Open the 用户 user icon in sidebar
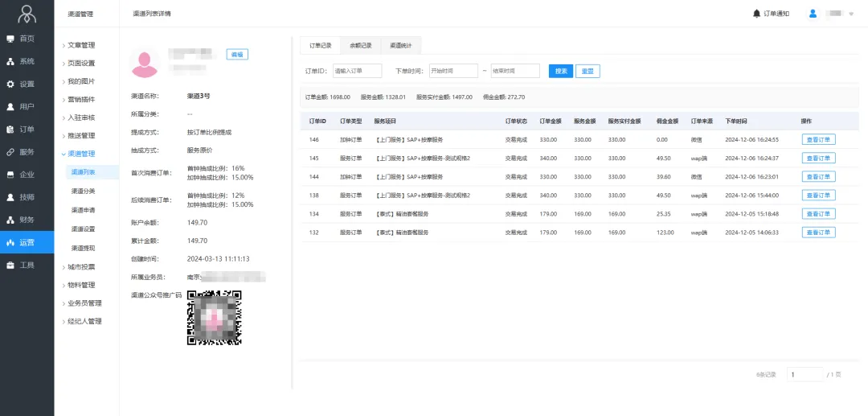 click(10, 106)
